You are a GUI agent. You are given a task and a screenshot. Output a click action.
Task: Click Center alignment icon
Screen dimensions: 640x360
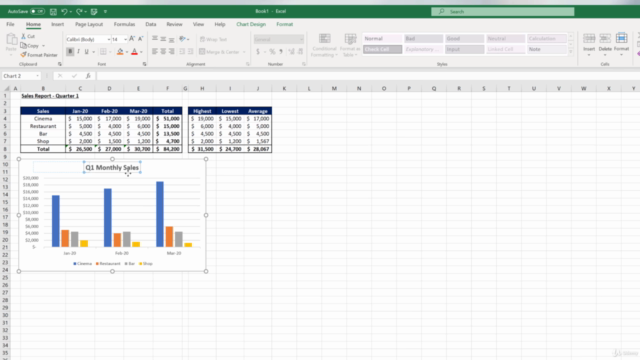163,51
